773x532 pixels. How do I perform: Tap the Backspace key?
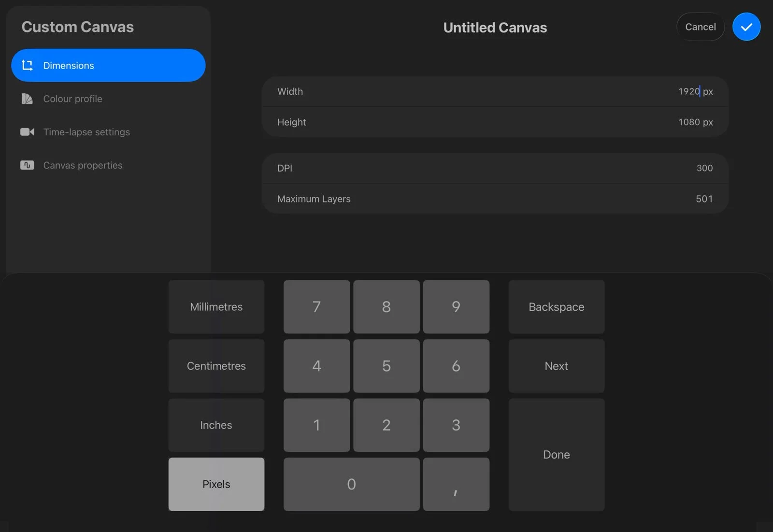coord(557,307)
